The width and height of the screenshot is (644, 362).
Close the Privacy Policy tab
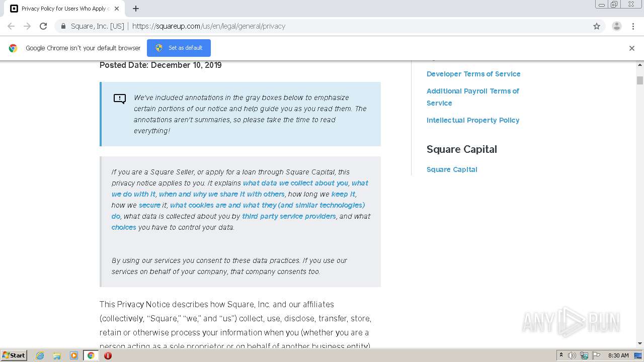coord(117,9)
